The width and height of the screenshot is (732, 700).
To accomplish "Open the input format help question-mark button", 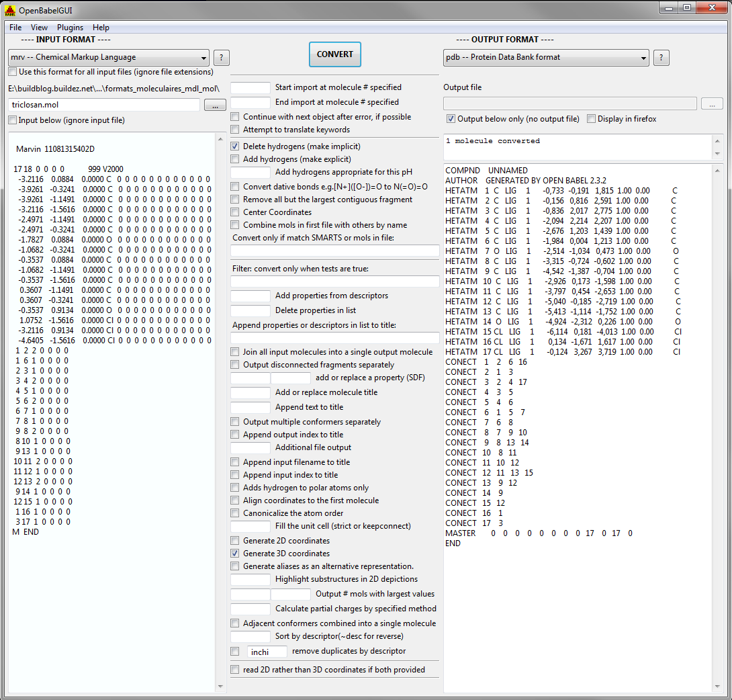I will [222, 58].
